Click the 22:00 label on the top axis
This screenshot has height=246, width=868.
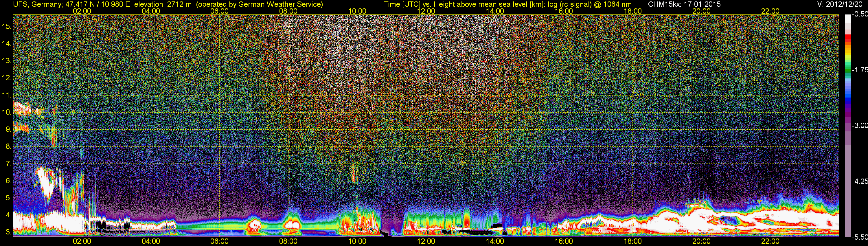(770, 11)
